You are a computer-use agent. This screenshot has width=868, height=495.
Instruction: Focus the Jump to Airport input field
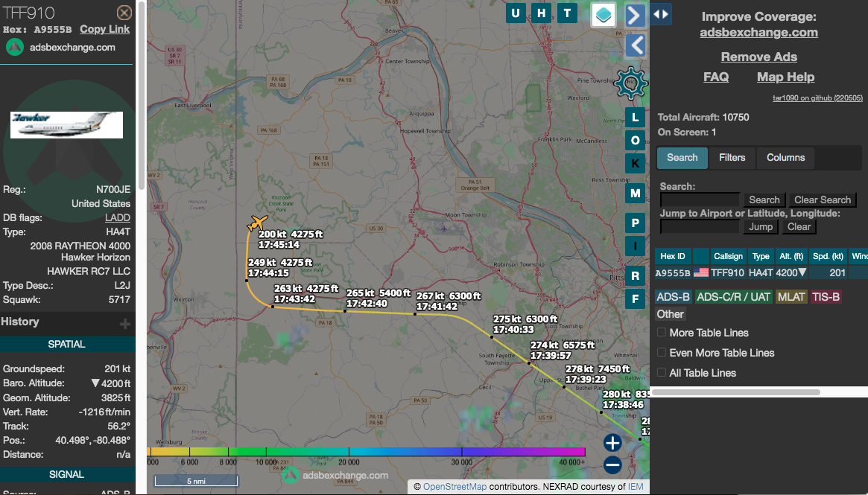[x=700, y=227]
